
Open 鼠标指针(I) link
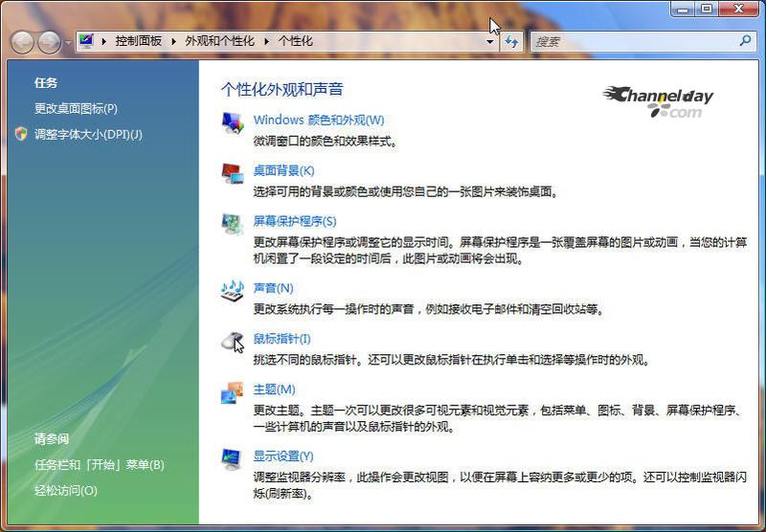[x=282, y=339]
